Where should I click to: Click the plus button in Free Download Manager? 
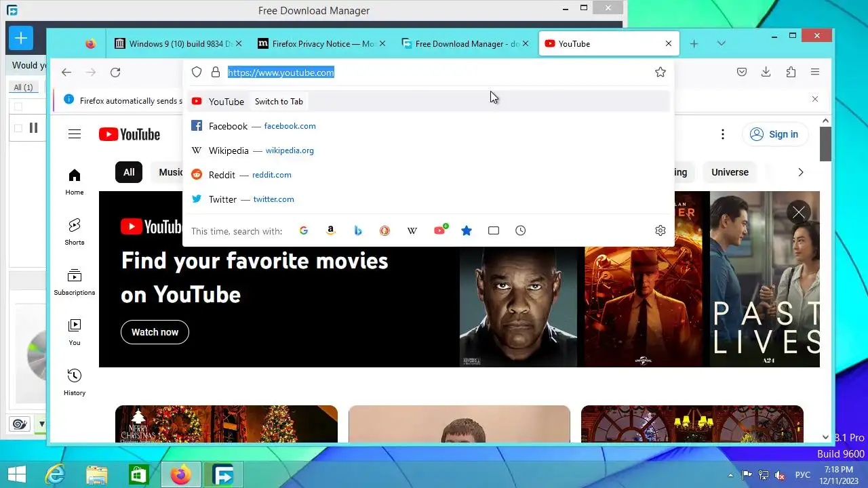[21, 39]
